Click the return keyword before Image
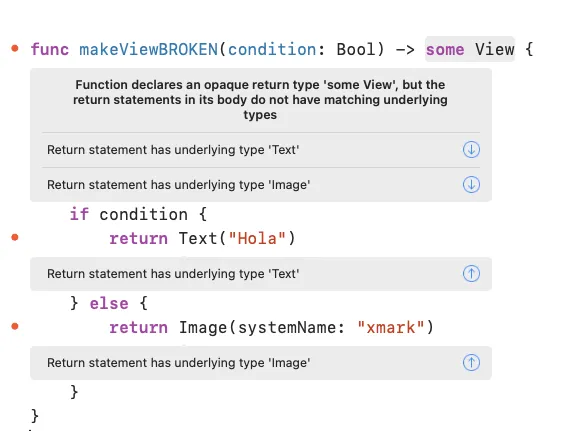The image size is (577, 431). pos(138,328)
